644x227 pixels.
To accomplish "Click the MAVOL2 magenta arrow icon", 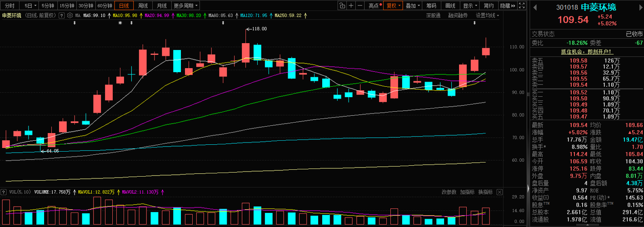I will (162, 192).
